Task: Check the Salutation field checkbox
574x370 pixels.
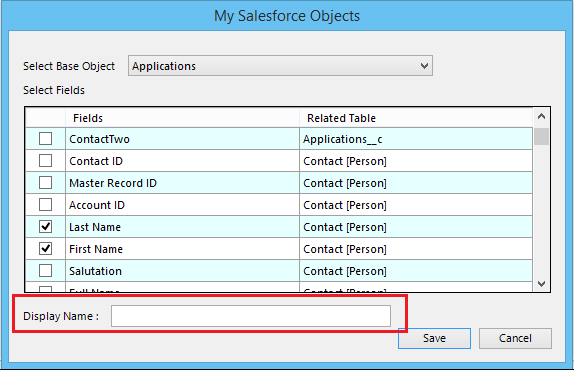Action: click(x=45, y=270)
